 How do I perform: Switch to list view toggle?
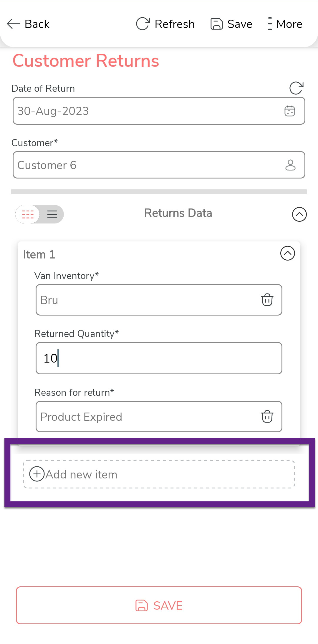pos(52,214)
